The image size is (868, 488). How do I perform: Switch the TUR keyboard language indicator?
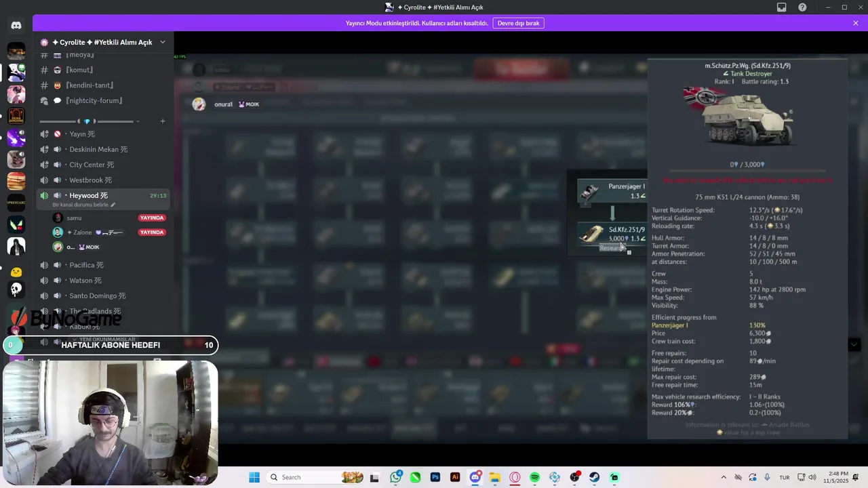click(785, 477)
